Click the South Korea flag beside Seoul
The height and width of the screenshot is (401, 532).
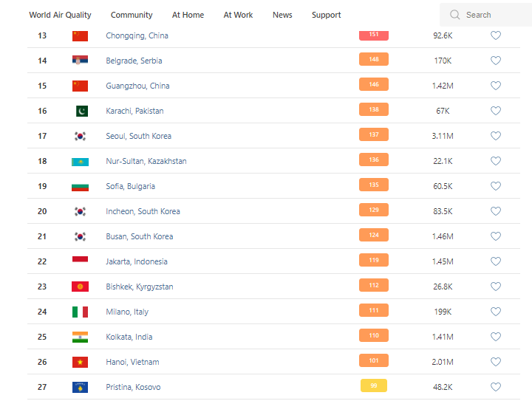80,136
